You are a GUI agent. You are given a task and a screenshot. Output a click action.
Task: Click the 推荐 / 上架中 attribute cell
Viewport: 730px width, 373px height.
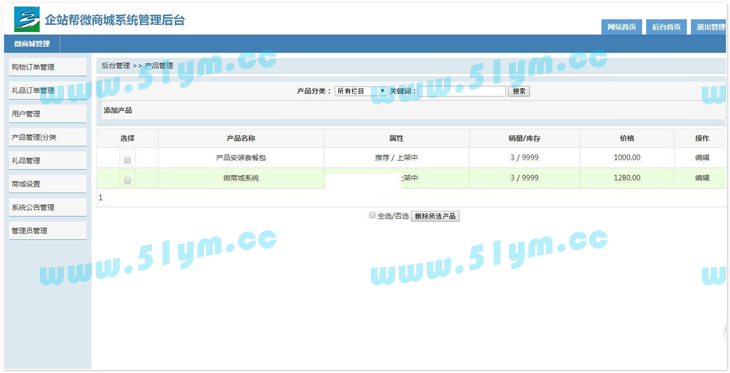(x=397, y=158)
